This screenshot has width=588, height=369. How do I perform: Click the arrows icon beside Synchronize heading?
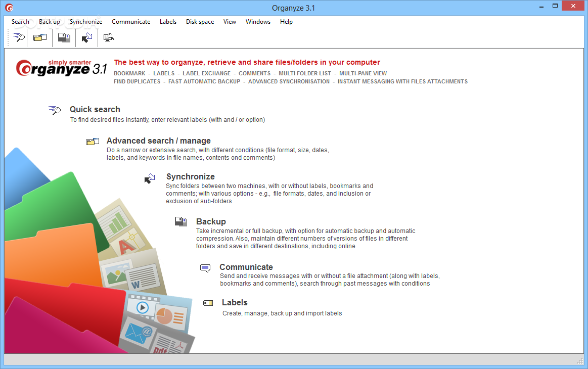point(150,178)
